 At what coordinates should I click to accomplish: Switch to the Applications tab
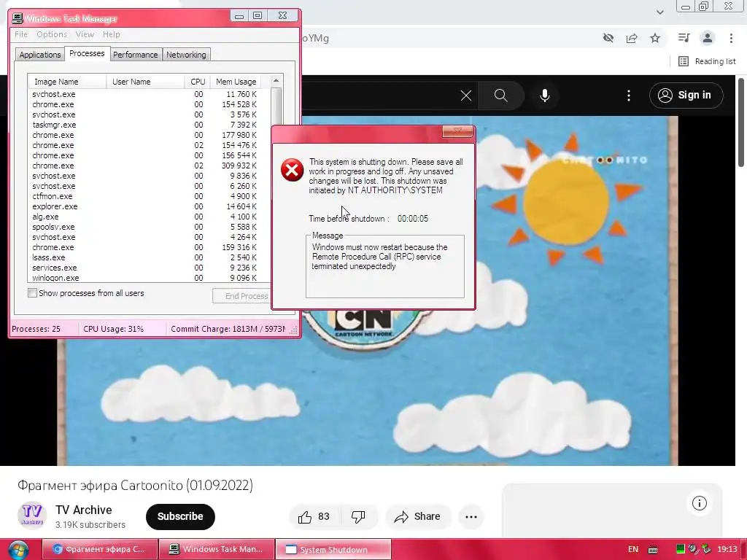(x=40, y=55)
